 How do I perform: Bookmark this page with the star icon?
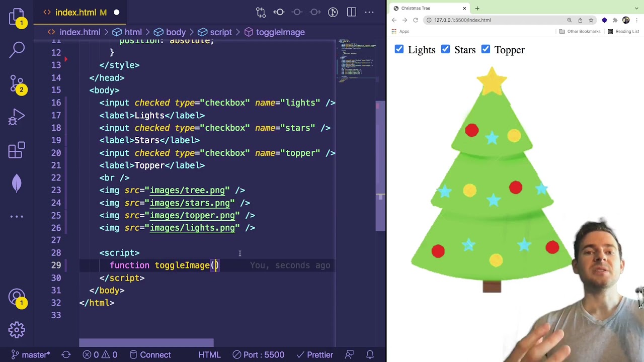click(x=591, y=20)
